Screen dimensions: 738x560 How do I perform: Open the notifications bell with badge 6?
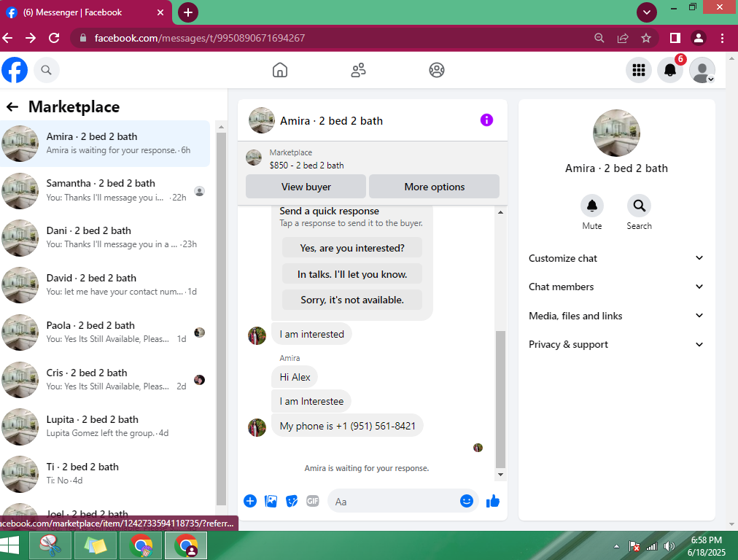pos(670,70)
